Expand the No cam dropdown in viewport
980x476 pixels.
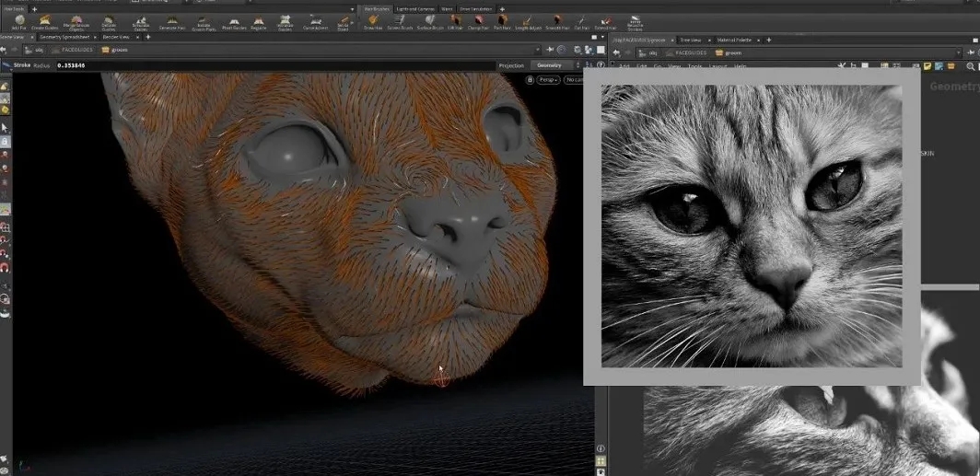(574, 80)
